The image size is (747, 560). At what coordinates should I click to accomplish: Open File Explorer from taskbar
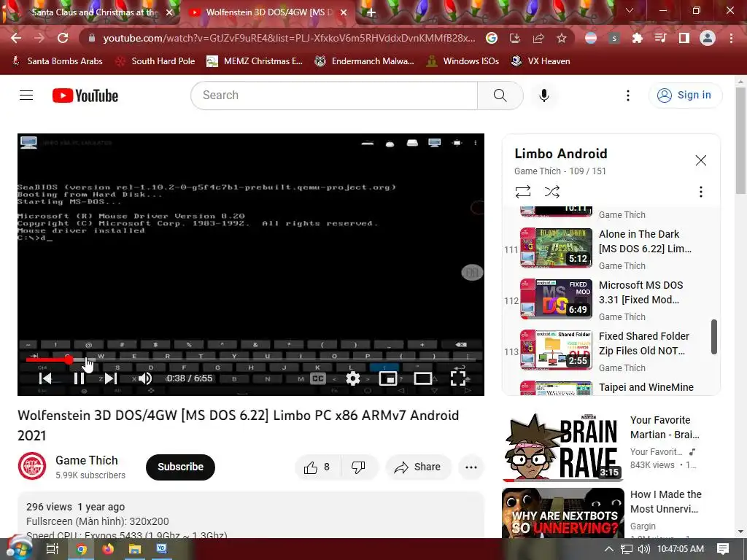pos(135,549)
